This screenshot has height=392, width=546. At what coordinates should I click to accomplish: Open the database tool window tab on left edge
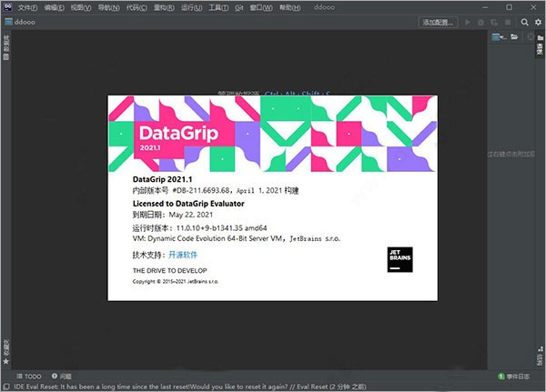pyautogui.click(x=6, y=47)
